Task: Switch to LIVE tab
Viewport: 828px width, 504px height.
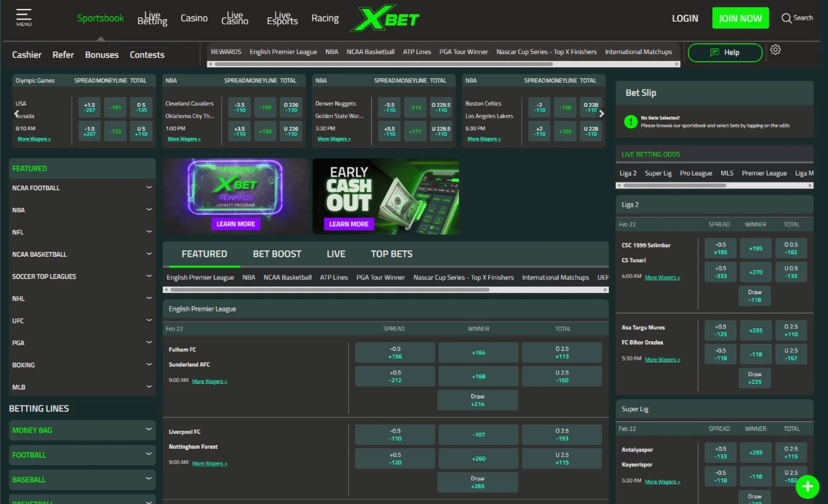Action: pyautogui.click(x=336, y=254)
